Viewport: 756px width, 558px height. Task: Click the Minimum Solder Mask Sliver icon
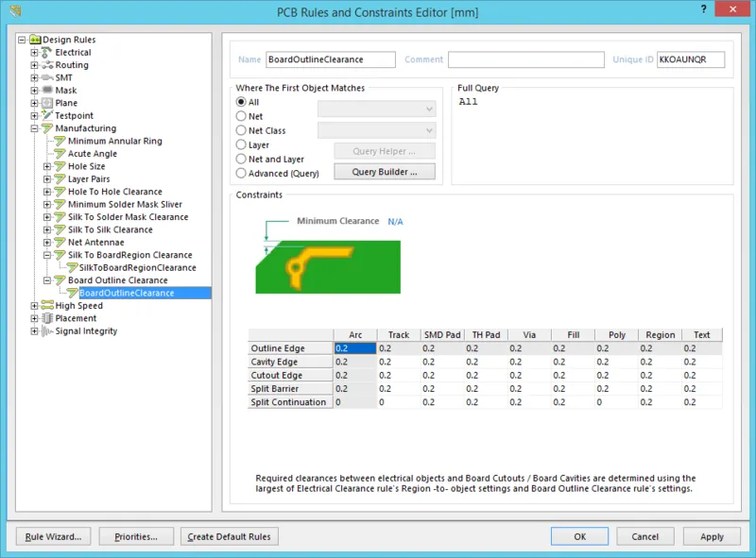tap(60, 204)
